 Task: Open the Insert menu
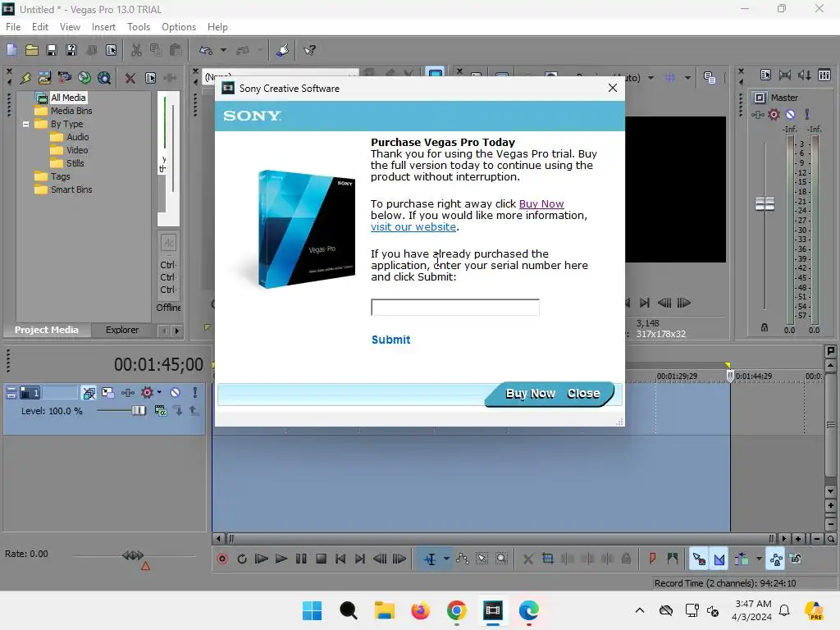coord(103,27)
